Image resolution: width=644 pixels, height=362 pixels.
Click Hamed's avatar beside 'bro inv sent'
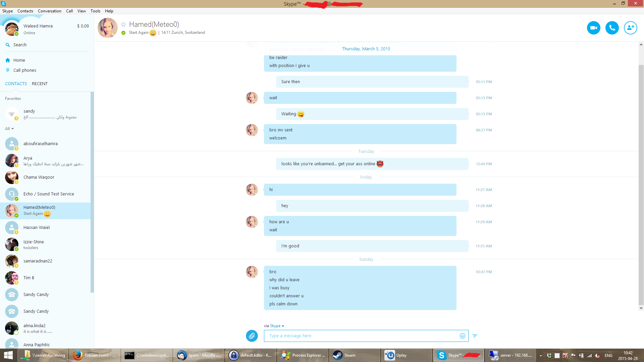tap(252, 130)
